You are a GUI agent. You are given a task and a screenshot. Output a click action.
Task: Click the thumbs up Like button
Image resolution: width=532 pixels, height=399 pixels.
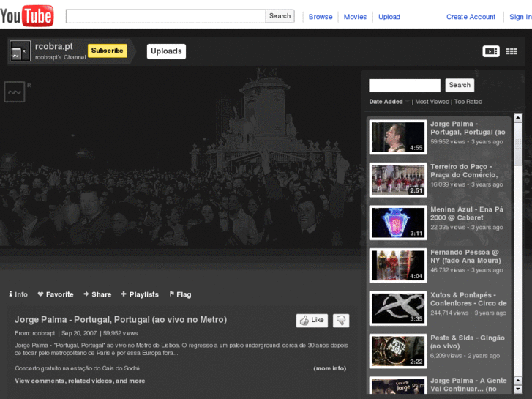click(x=312, y=320)
